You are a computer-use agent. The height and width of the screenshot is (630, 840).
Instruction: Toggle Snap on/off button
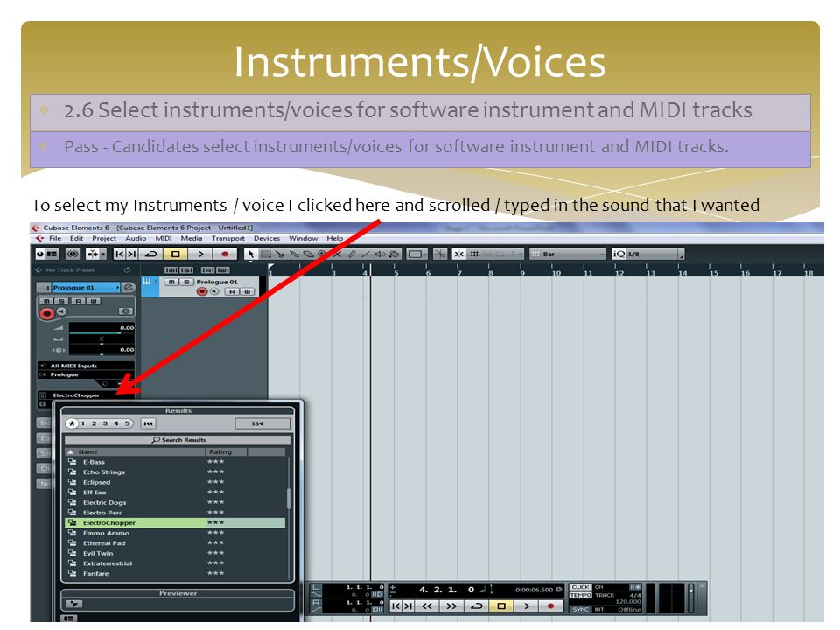[458, 254]
